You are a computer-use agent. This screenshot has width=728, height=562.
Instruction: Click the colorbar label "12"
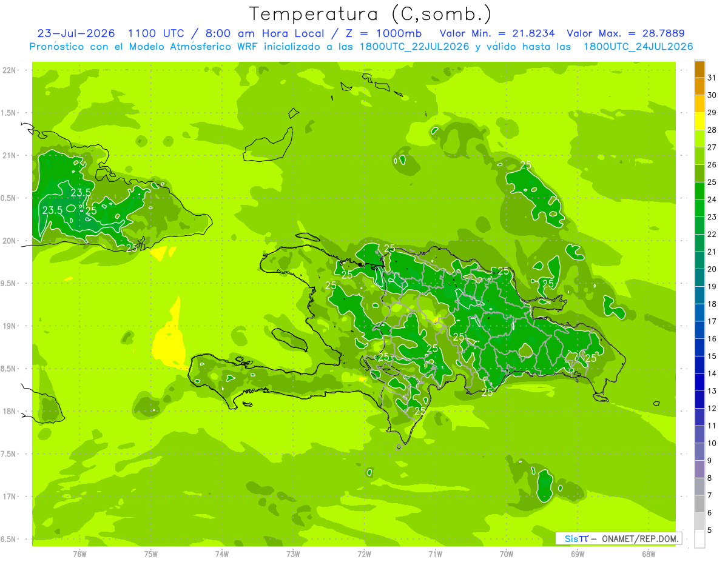pos(712,409)
